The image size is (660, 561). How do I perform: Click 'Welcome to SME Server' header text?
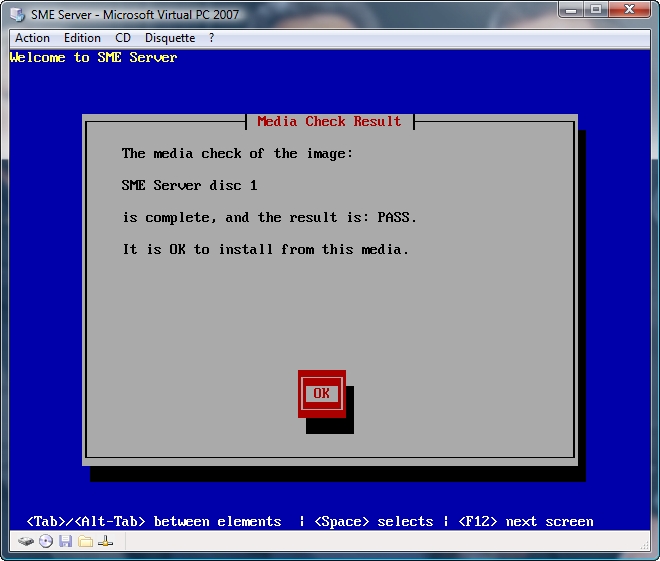coord(93,57)
